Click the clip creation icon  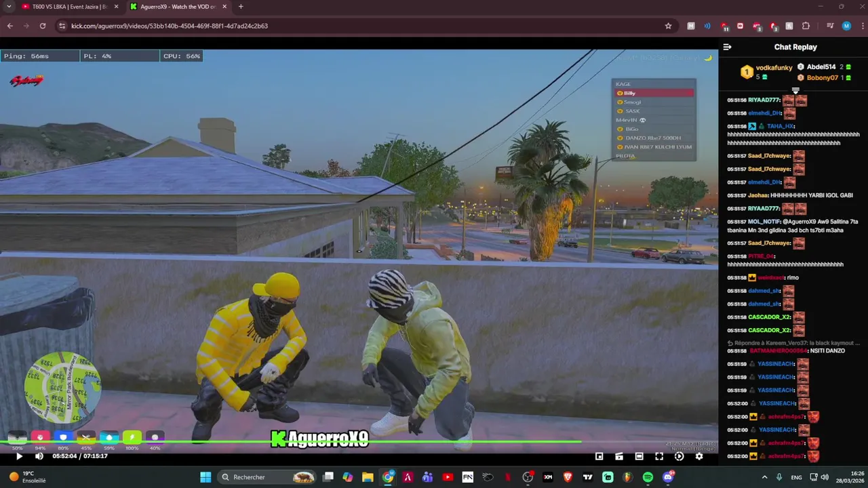619,456
